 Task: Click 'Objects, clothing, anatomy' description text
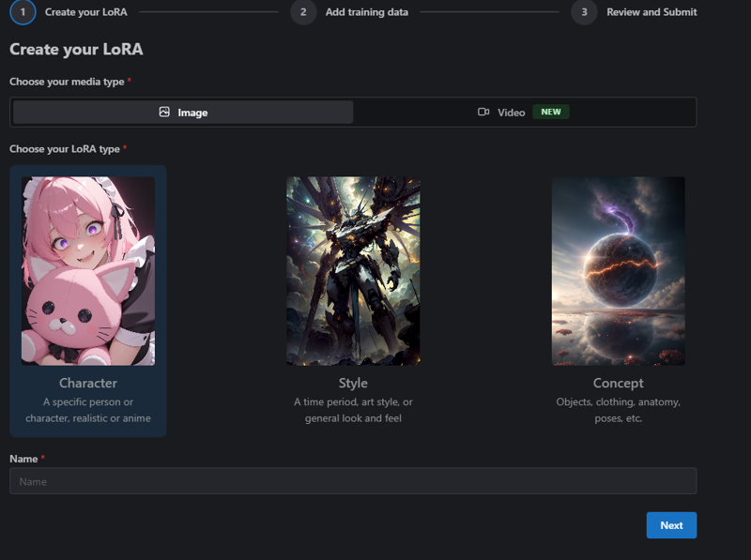(x=618, y=410)
